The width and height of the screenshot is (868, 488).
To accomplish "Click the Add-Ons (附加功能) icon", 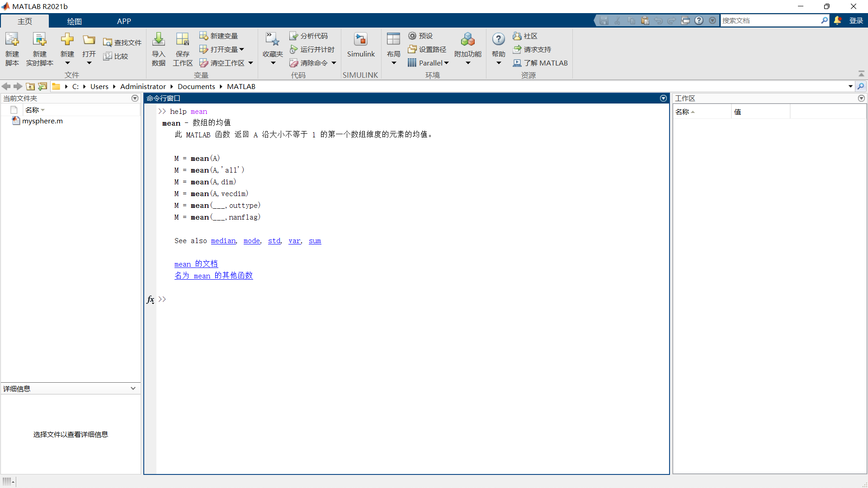I will tap(468, 40).
